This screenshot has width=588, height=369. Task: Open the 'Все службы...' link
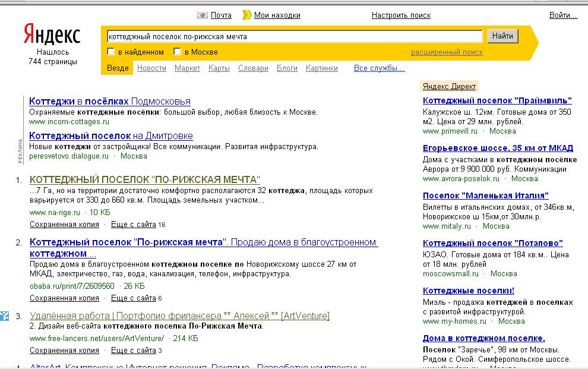point(379,68)
